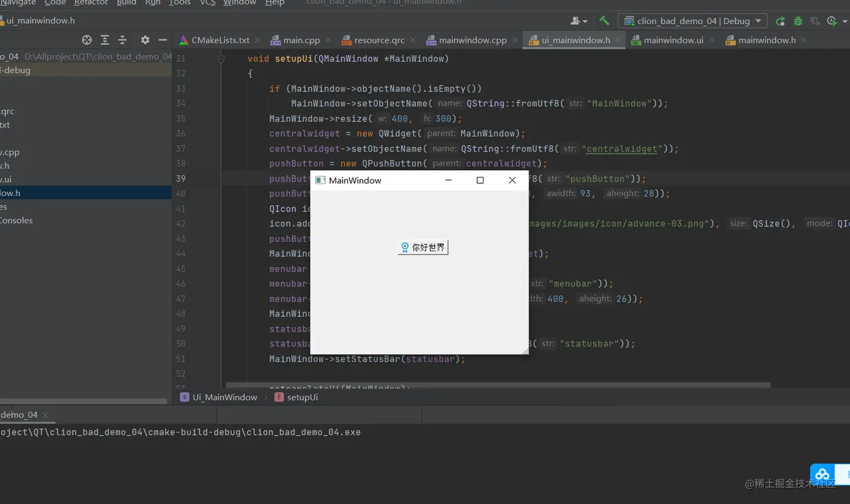Close the mainwindow.h tab

[x=804, y=40]
